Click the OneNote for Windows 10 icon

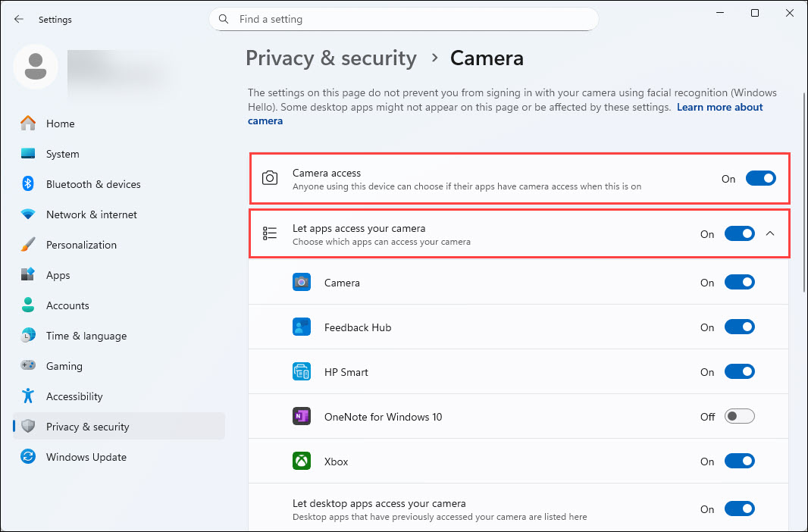pos(302,417)
